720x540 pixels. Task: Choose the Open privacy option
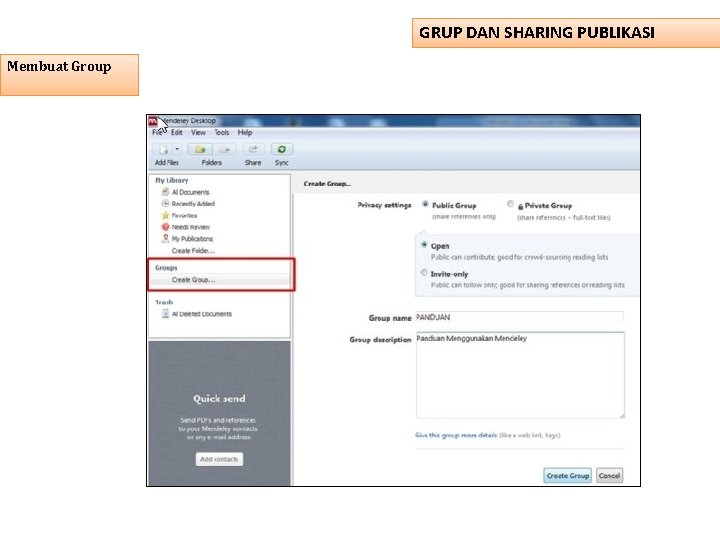[424, 245]
